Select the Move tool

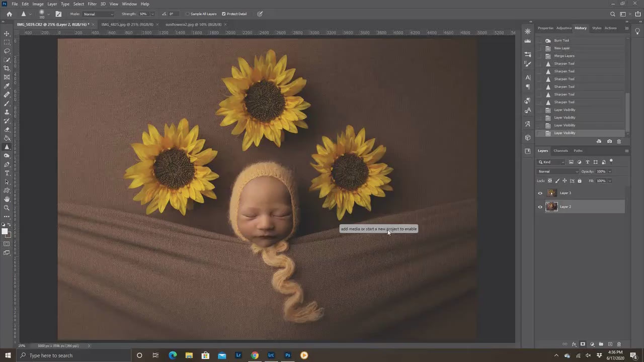pyautogui.click(x=7, y=33)
